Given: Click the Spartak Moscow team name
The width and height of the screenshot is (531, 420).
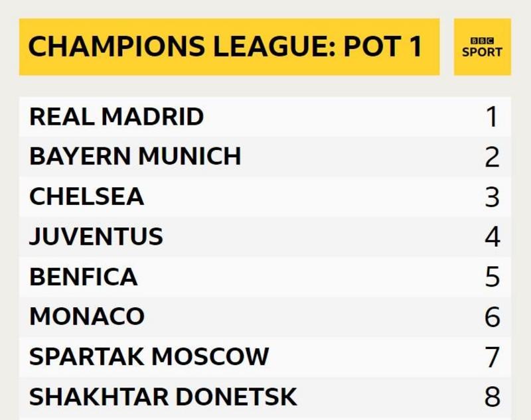Looking at the screenshot, I should point(149,357).
